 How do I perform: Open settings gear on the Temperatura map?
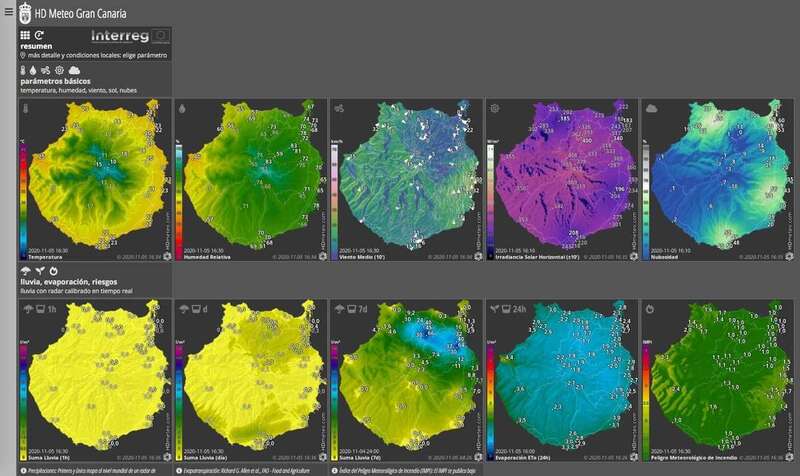(x=167, y=256)
